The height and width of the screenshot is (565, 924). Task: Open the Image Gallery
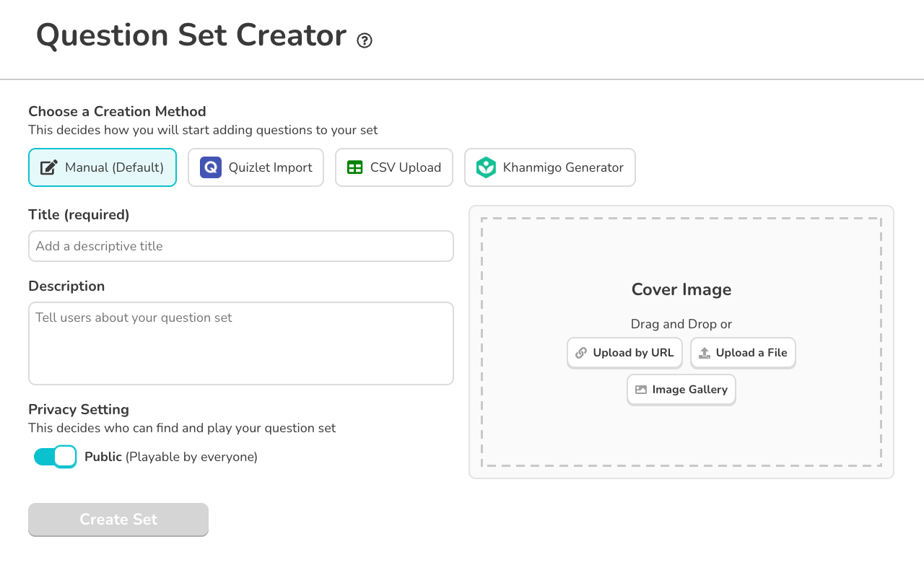681,389
